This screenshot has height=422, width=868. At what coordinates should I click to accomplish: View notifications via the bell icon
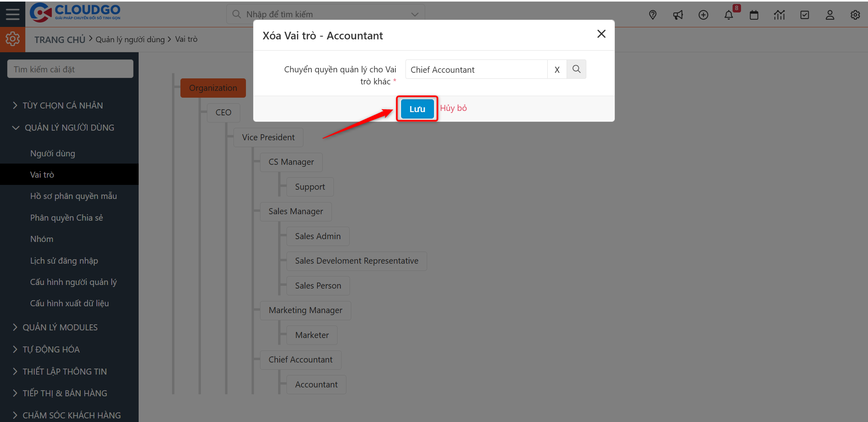click(x=729, y=14)
